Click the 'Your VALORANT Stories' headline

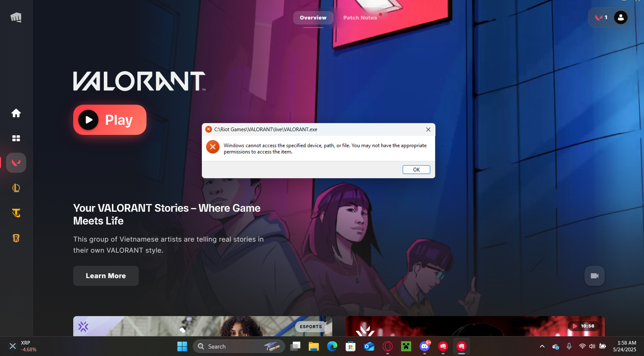pyautogui.click(x=167, y=214)
